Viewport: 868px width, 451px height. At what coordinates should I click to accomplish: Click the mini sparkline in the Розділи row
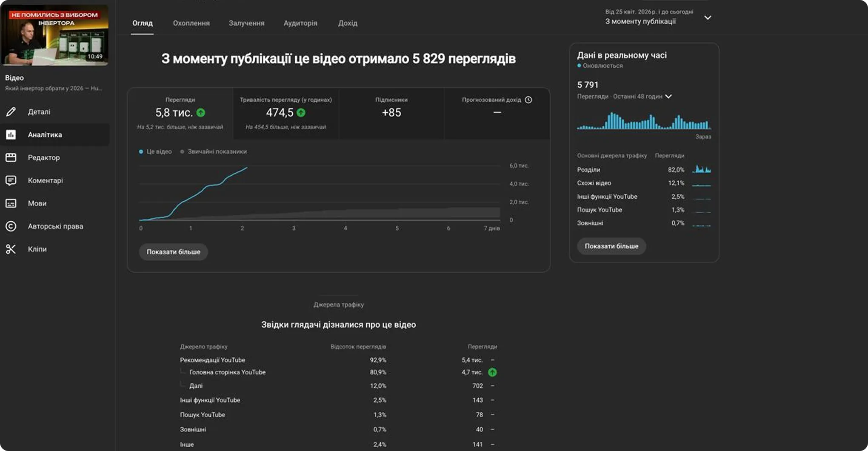click(701, 169)
